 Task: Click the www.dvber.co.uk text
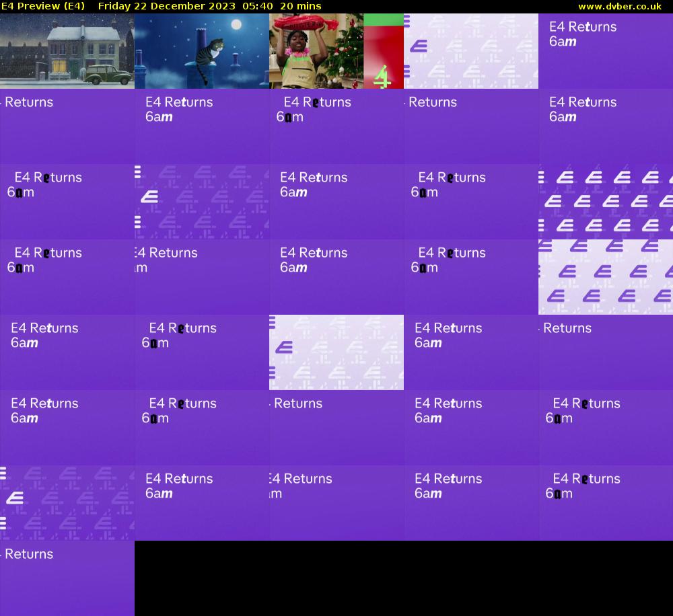click(620, 6)
